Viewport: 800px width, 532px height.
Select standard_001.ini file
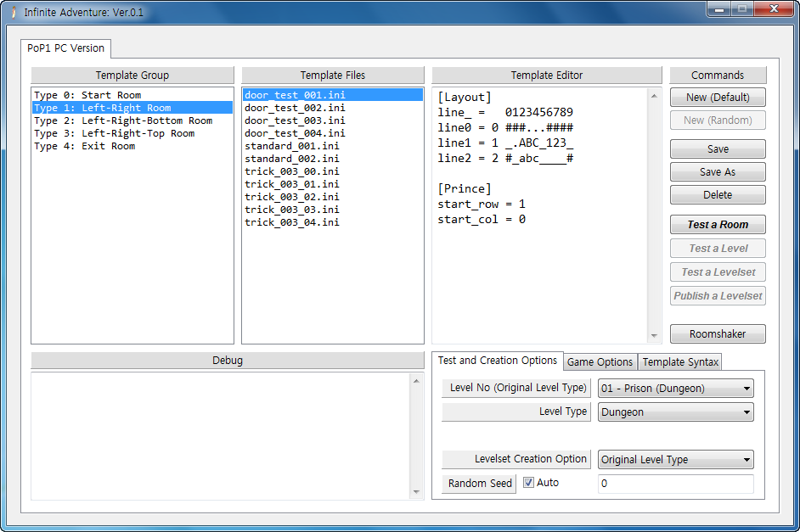333,146
